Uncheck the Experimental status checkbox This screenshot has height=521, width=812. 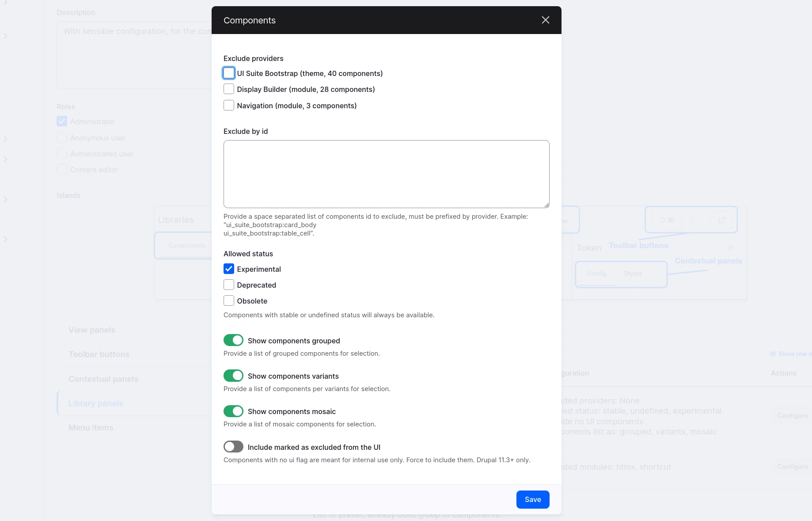(229, 269)
